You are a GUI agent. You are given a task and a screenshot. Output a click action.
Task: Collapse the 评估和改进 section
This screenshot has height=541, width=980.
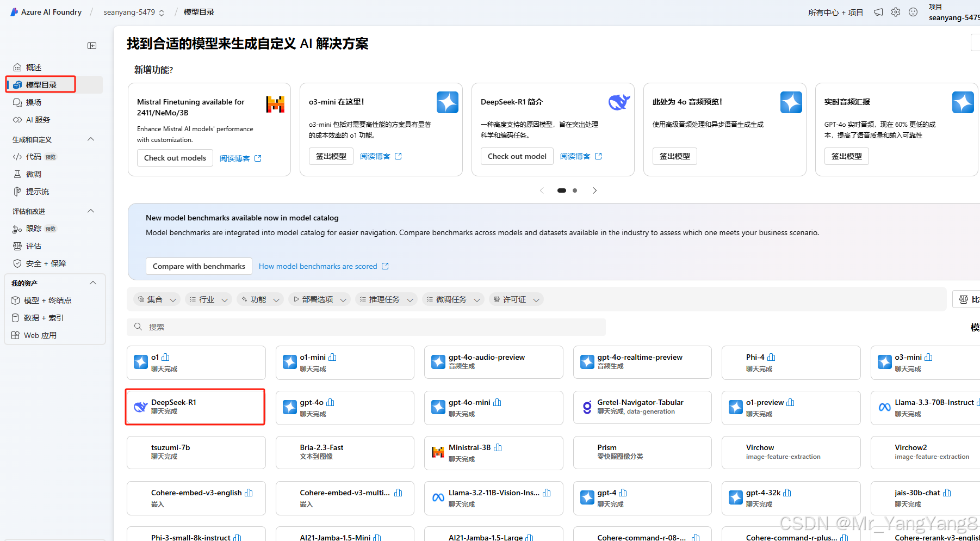(x=91, y=211)
